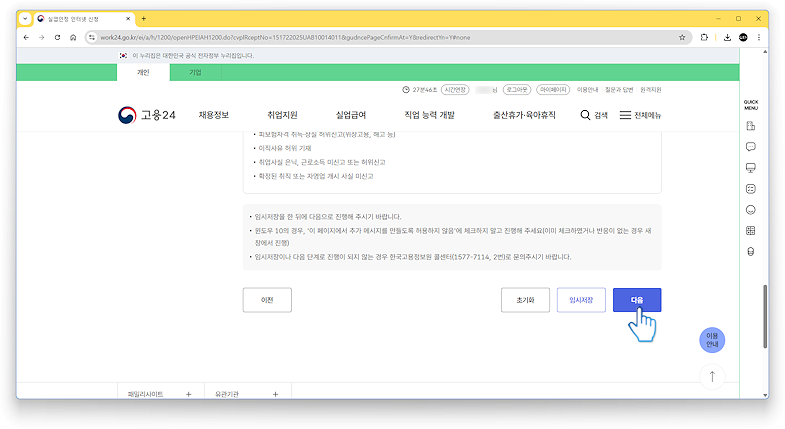Screen dimensions: 785x429
Task: Click the page vertical scrollbar thumb
Action: tap(765, 316)
